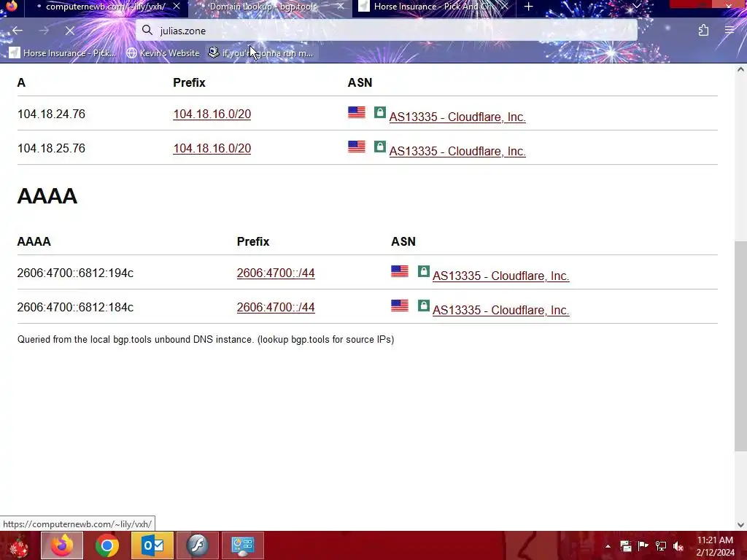Click the US flag icon in 104.18.25.76 row
This screenshot has width=747, height=560.
(x=356, y=147)
